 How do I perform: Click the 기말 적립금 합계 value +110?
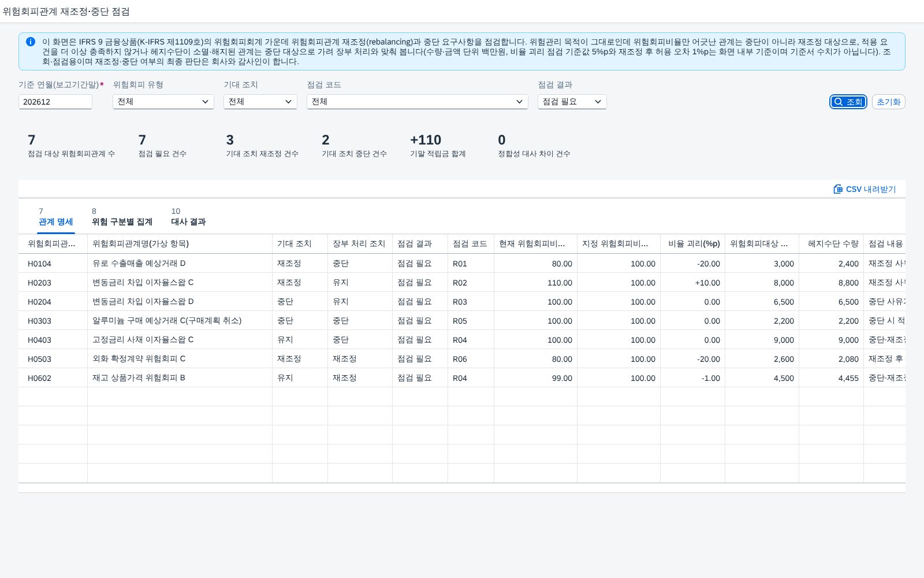426,140
